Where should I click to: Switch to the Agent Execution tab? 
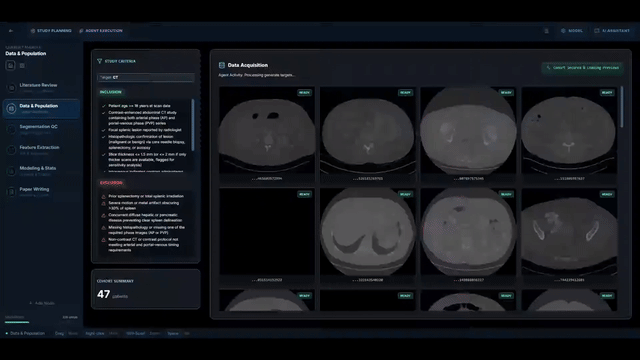point(101,31)
